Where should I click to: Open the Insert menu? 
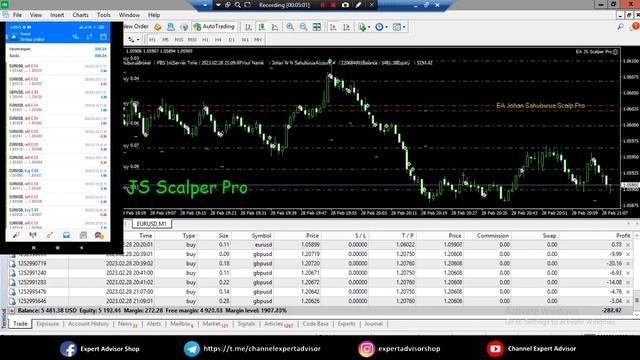point(57,15)
